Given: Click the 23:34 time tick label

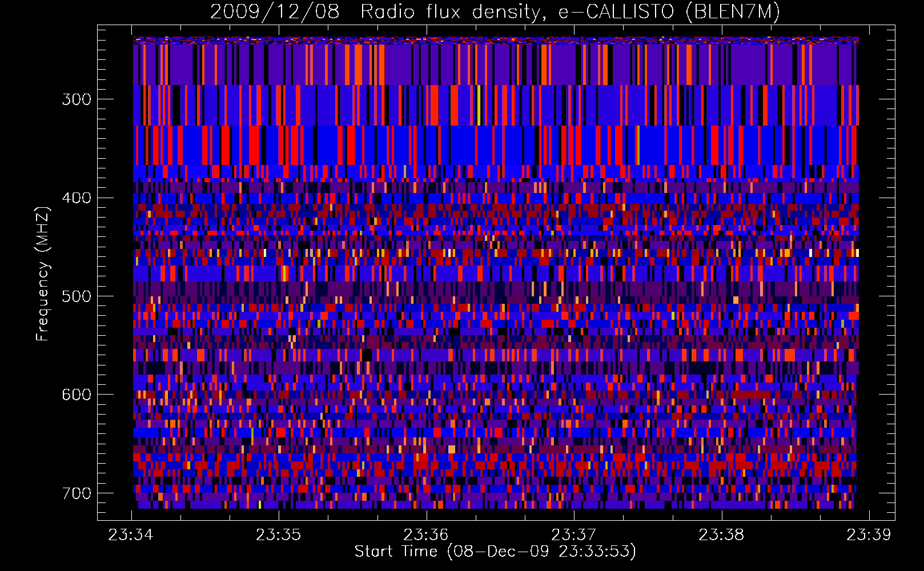Looking at the screenshot, I should (x=131, y=534).
